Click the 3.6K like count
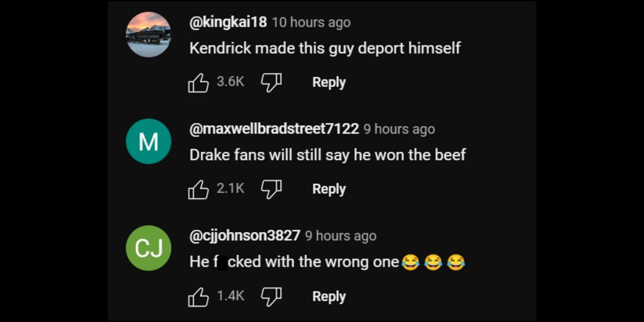The image size is (644, 322). click(230, 82)
